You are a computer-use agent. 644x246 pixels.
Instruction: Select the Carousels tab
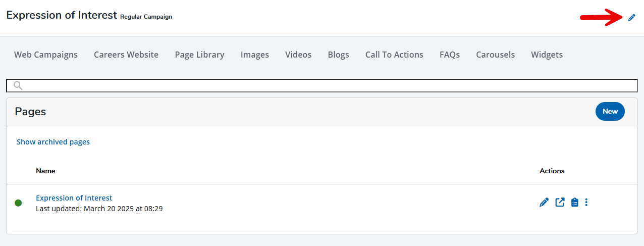495,55
